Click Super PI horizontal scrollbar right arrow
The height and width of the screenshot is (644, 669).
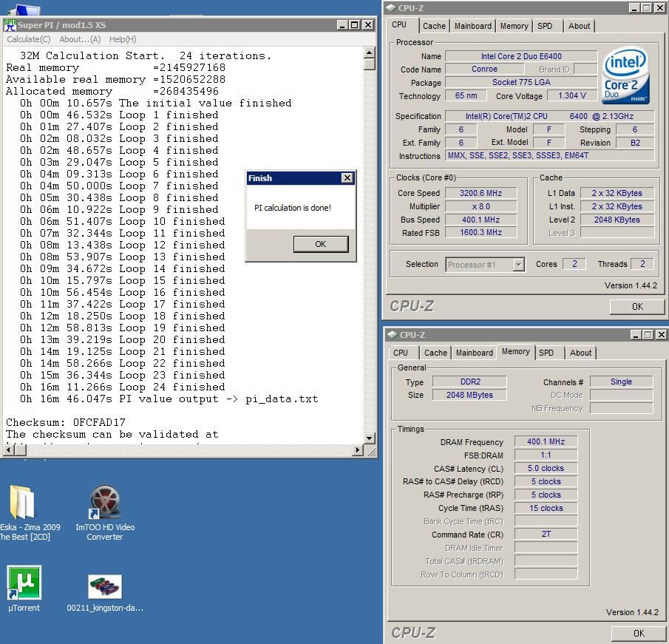coord(359,450)
